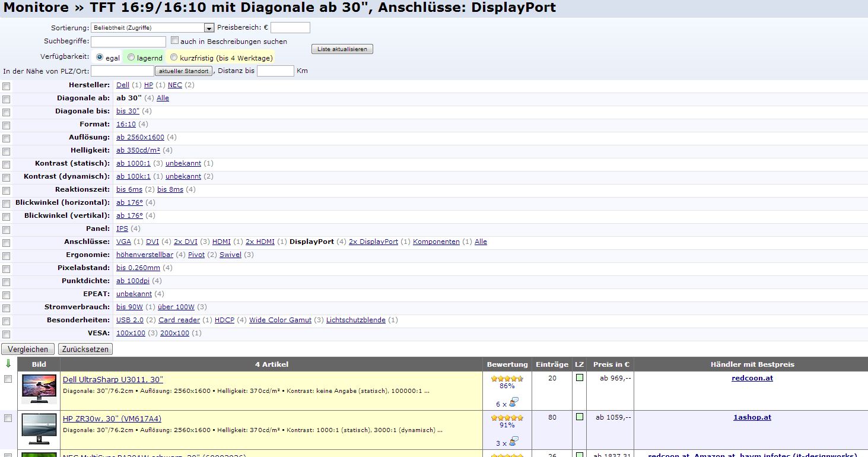Check the compare box for Dell UltraSharp U3011
This screenshot has width=868, height=457.
coord(8,379)
